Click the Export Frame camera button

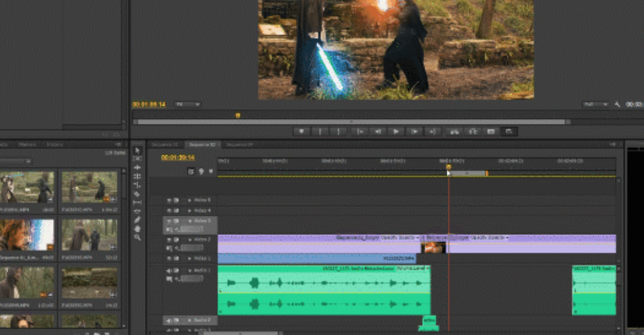[491, 131]
